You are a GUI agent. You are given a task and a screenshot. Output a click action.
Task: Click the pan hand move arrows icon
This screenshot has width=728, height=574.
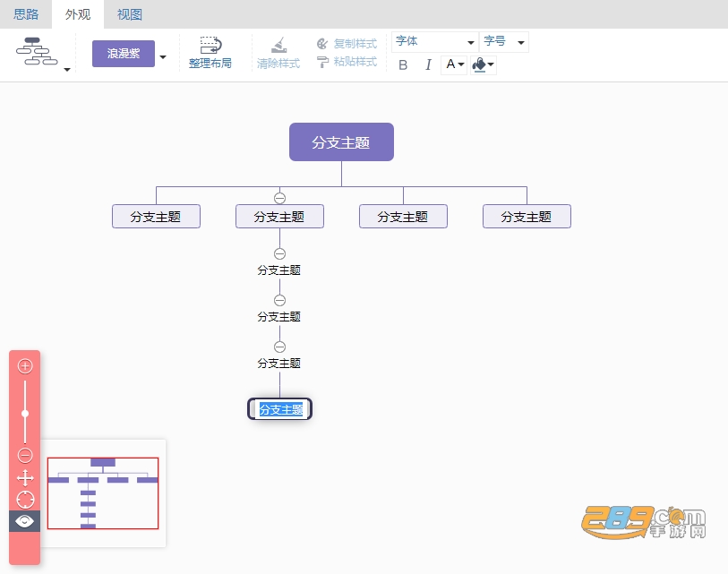point(25,478)
